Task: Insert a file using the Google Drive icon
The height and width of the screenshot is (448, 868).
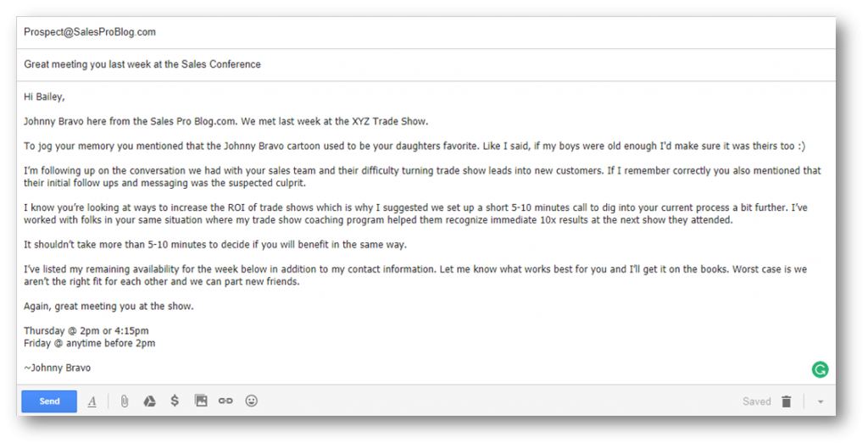Action: point(149,401)
